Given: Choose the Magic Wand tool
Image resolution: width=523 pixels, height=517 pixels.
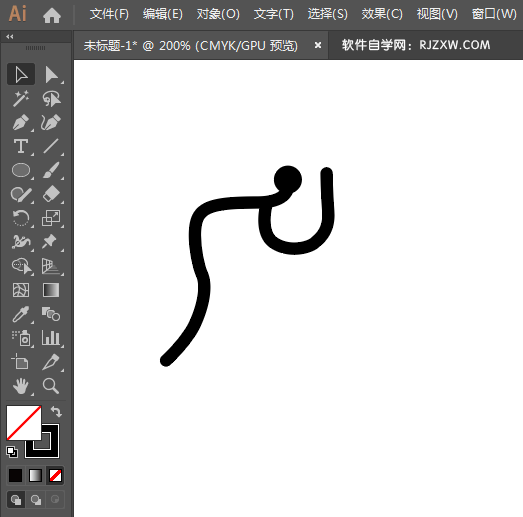Looking at the screenshot, I should pos(21,98).
